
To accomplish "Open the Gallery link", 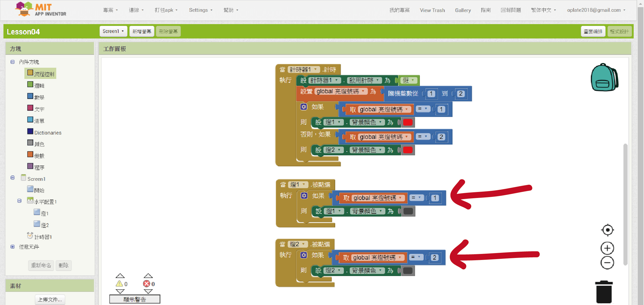I will tap(463, 10).
